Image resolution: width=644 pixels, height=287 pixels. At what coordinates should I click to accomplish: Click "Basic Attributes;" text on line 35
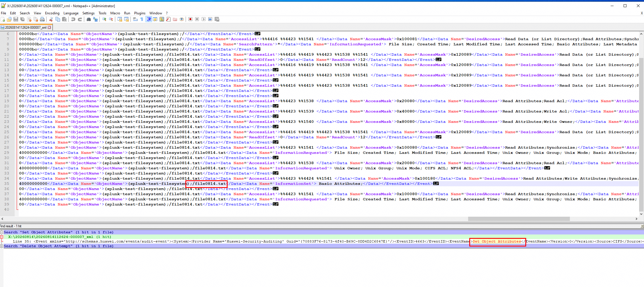point(341,184)
